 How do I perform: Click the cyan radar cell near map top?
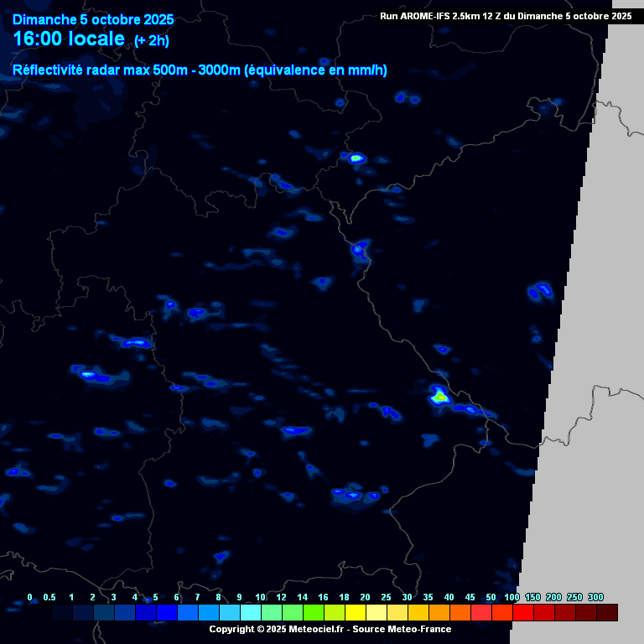[356, 157]
